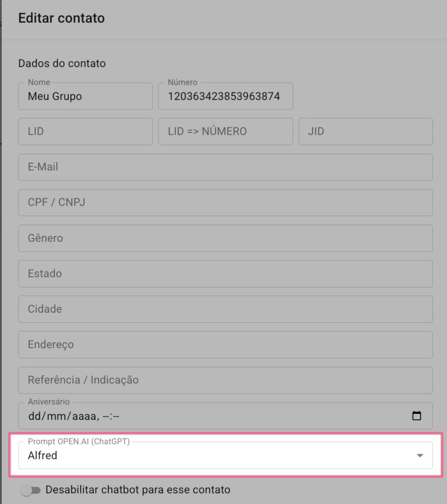
Task: Toggle Desabilitar chatbot para esse contato
Action: pos(30,490)
